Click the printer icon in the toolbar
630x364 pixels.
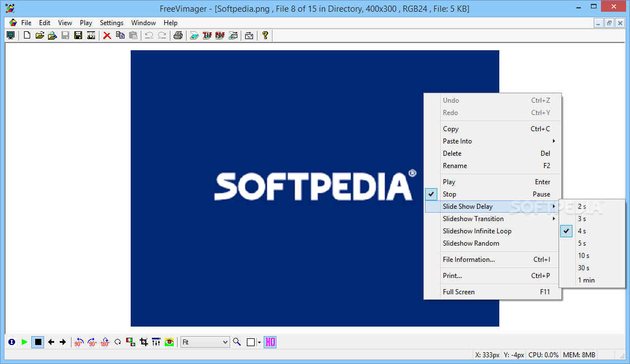[178, 35]
